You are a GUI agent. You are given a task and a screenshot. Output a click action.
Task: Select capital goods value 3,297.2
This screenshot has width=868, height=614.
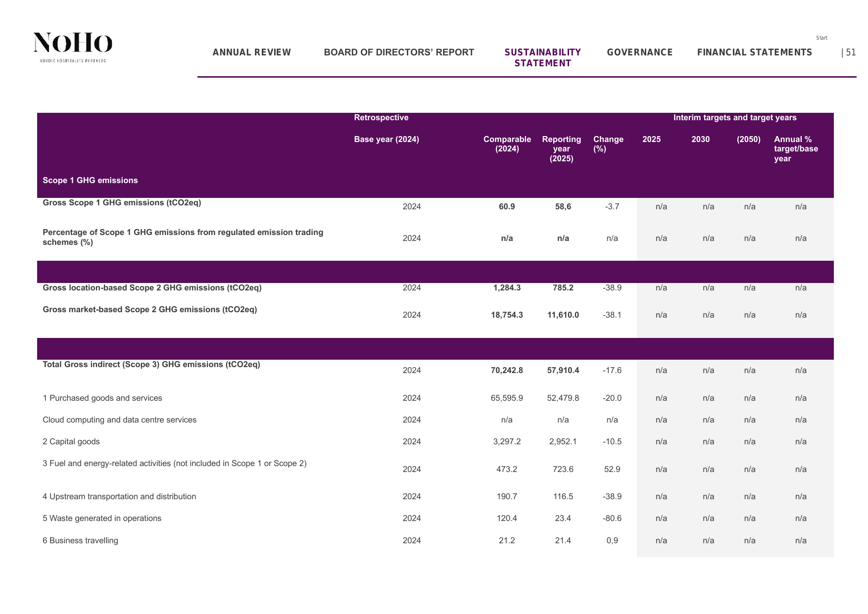pos(507,442)
